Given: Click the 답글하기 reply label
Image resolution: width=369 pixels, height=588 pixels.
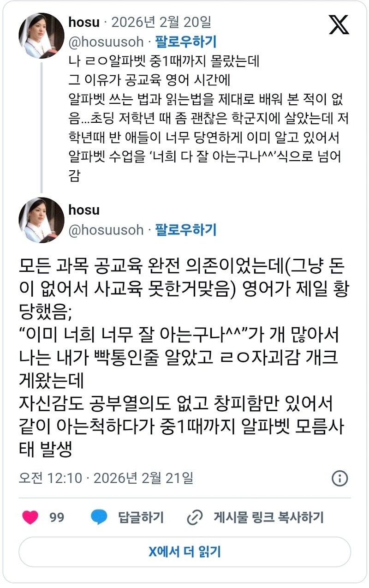Looking at the screenshot, I should click(x=141, y=517).
